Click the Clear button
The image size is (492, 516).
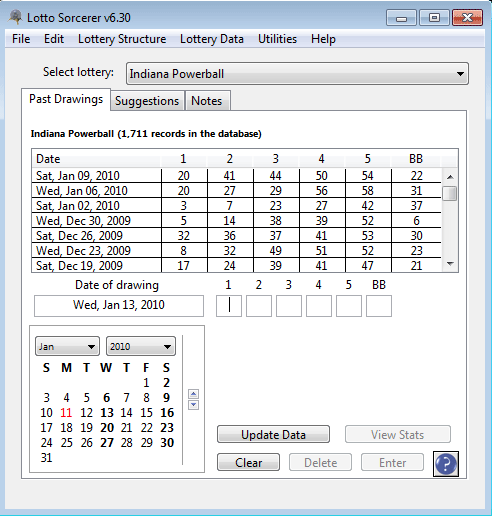[x=248, y=462]
